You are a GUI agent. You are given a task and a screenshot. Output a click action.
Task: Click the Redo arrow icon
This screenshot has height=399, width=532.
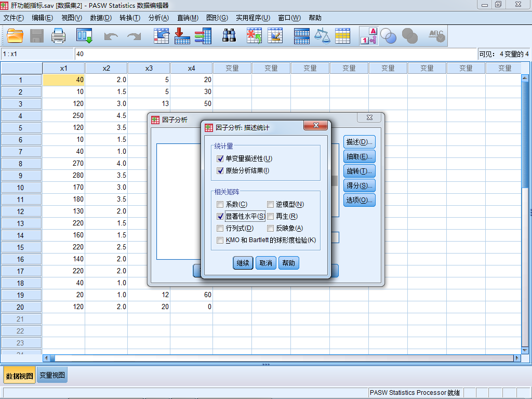coord(134,36)
